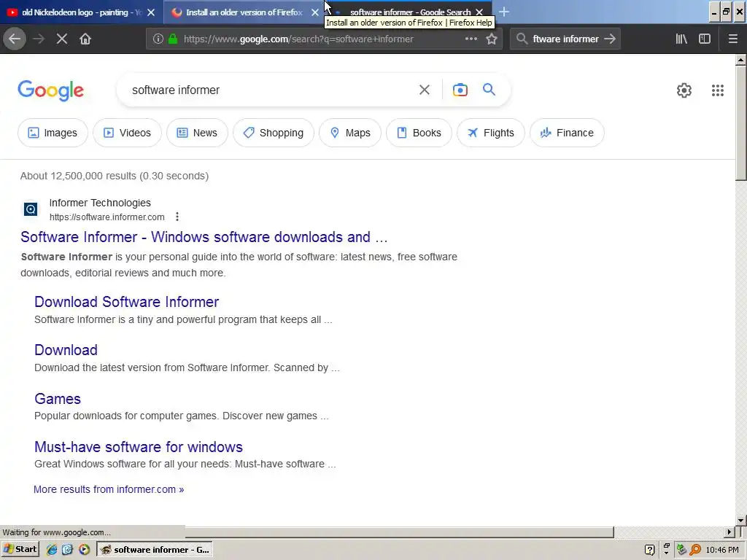
Task: Open the Download Software Informer sublink
Action: (127, 302)
